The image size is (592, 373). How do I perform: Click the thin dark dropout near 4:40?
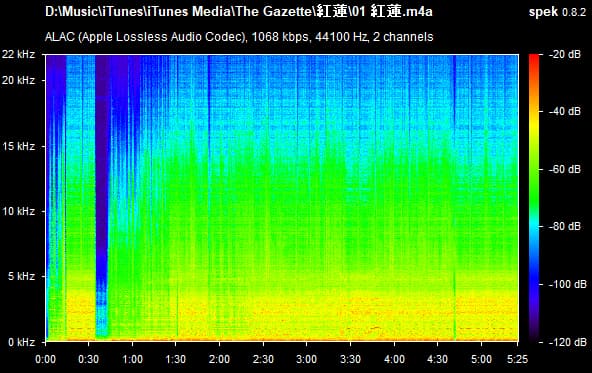tap(455, 196)
